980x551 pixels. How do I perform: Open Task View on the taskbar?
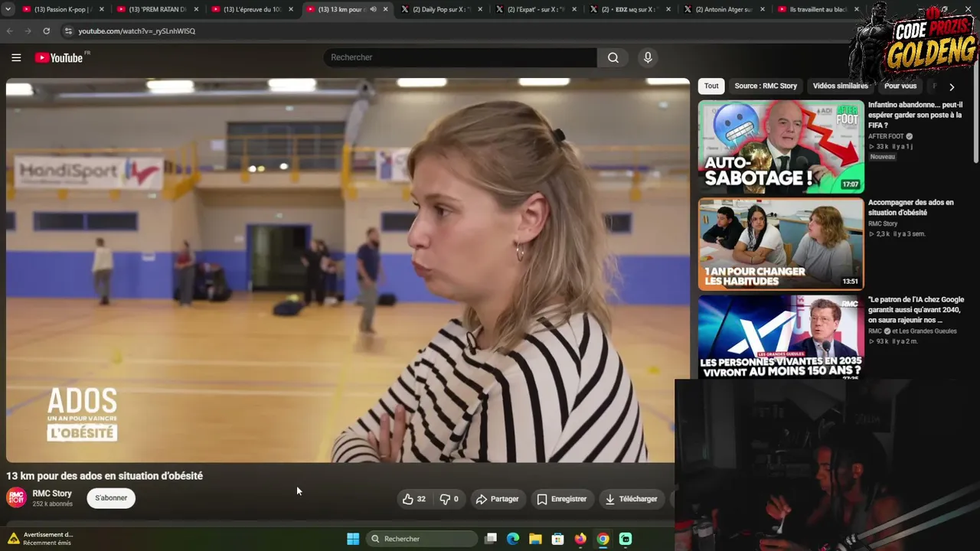(x=491, y=539)
